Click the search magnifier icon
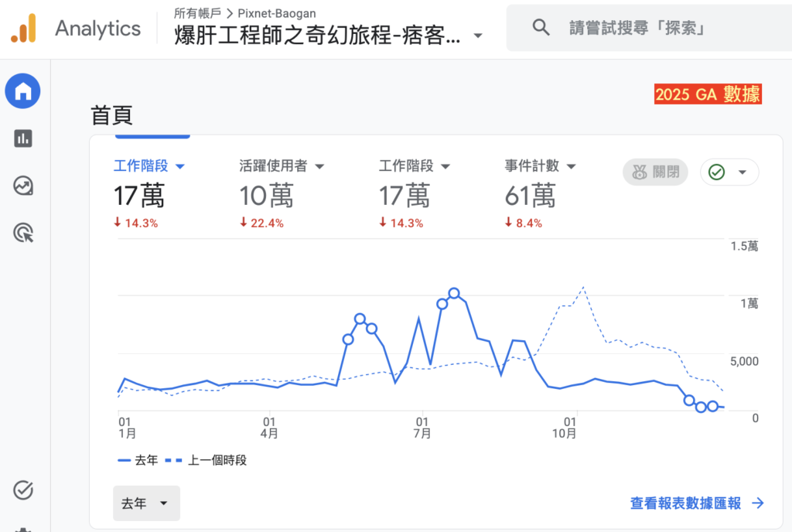 click(541, 27)
